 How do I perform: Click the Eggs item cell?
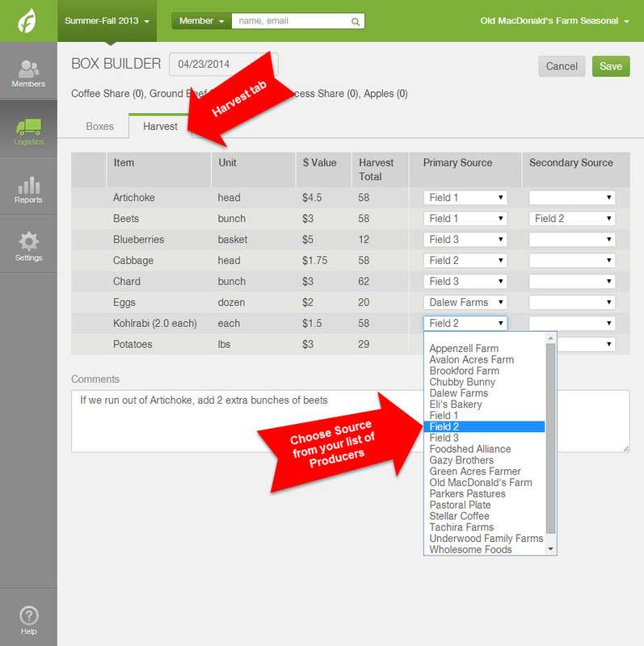tap(158, 302)
